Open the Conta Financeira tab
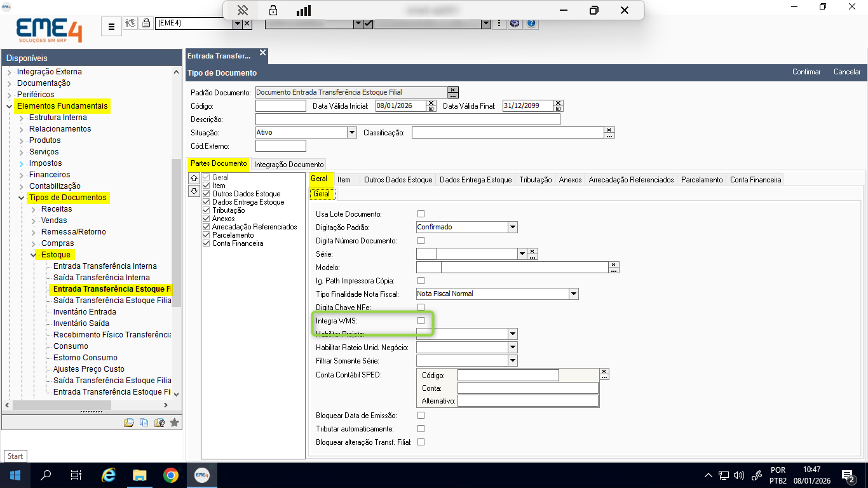The image size is (868, 488). coord(756,180)
